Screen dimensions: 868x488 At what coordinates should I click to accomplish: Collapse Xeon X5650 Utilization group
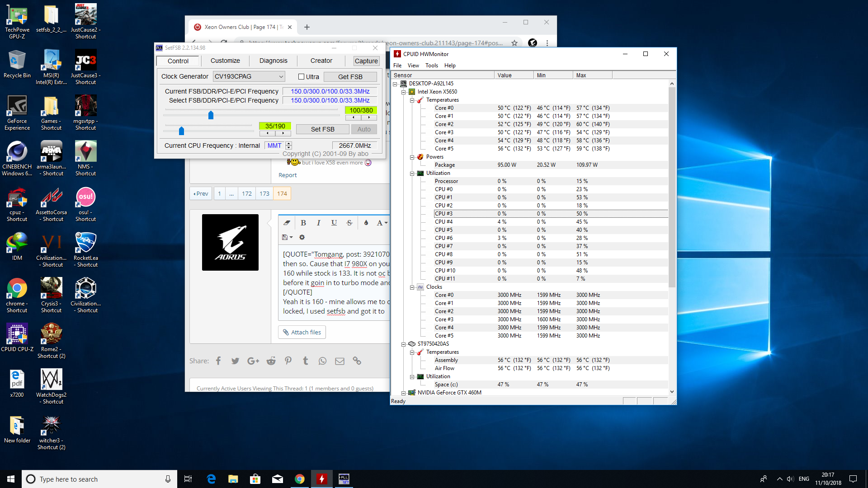pyautogui.click(x=412, y=173)
